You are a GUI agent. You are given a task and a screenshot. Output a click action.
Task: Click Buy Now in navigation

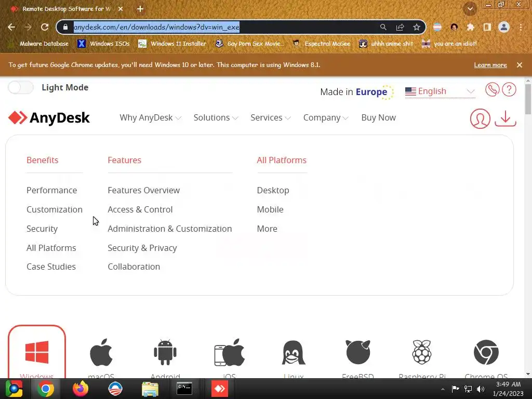(378, 118)
